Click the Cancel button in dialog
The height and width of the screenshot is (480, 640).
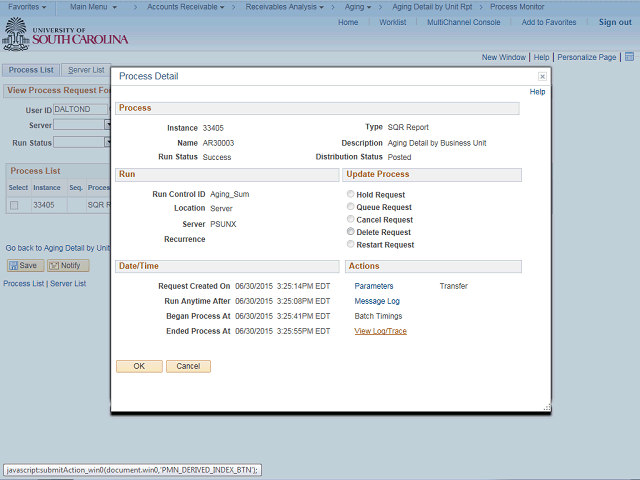[x=188, y=366]
